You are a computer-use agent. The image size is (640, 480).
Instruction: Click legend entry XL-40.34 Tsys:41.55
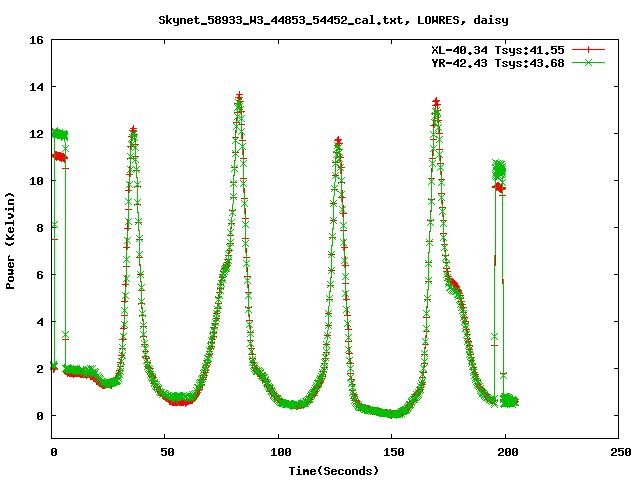(x=498, y=50)
